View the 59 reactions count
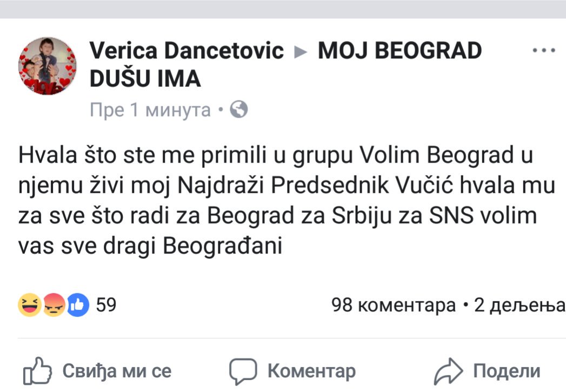Image resolution: width=566 pixels, height=392 pixels. (106, 306)
